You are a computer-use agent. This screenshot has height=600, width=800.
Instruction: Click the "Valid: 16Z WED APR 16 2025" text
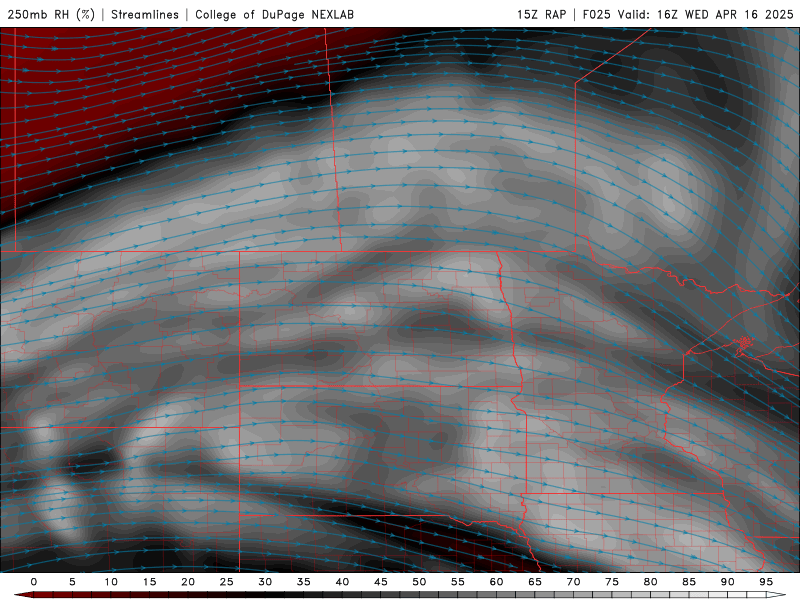[706, 14]
